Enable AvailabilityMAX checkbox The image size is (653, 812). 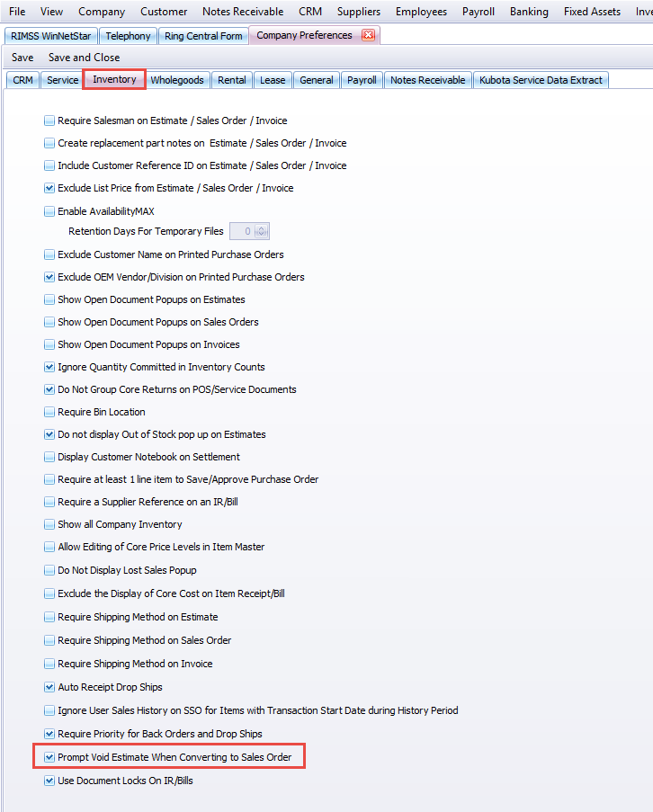click(49, 211)
